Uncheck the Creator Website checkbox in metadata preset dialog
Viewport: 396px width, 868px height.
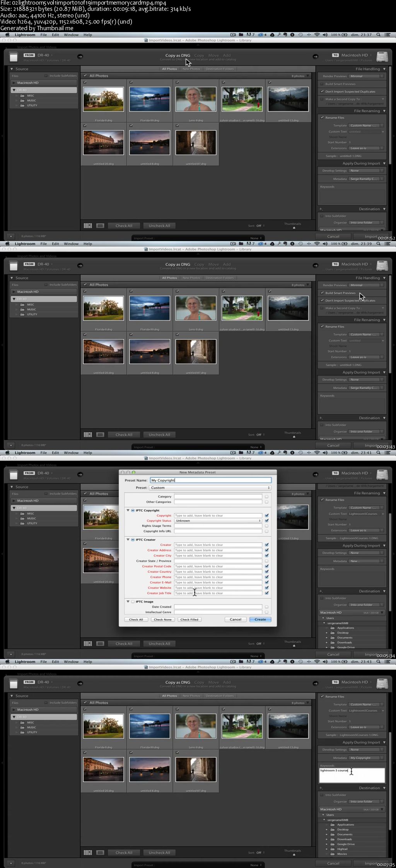266,588
